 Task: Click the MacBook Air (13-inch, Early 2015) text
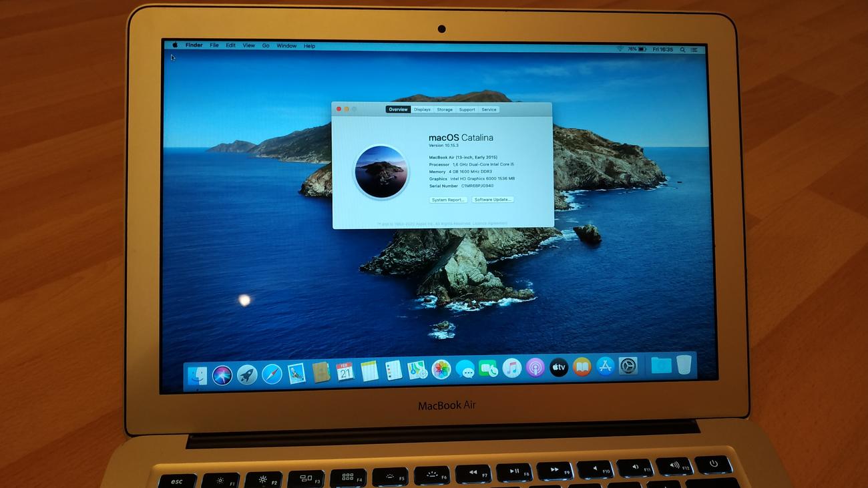463,158
